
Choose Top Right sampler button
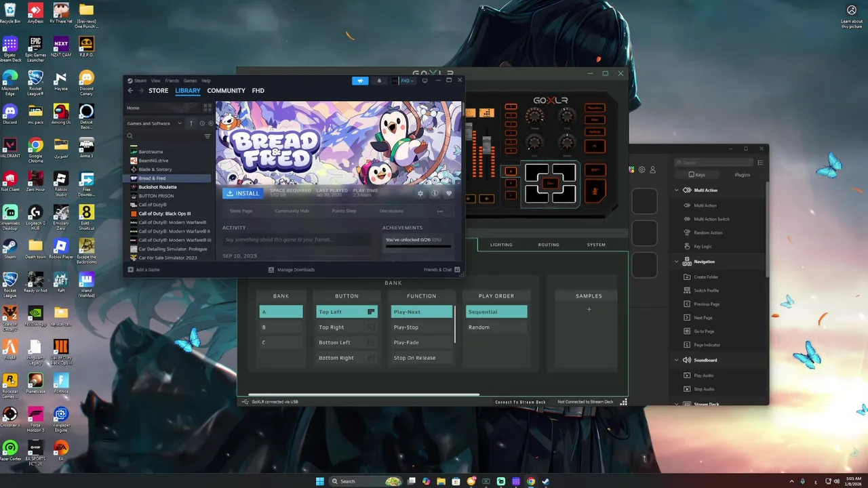coord(347,327)
